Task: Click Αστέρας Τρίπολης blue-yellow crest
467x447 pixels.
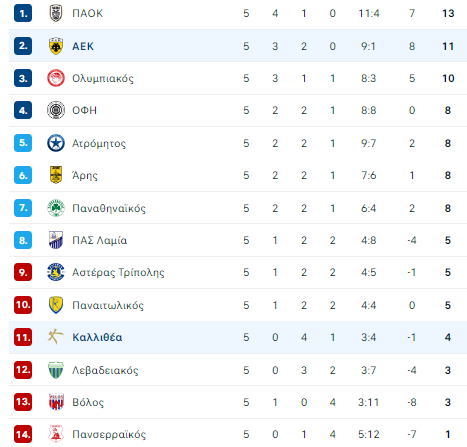Action: coord(56,272)
